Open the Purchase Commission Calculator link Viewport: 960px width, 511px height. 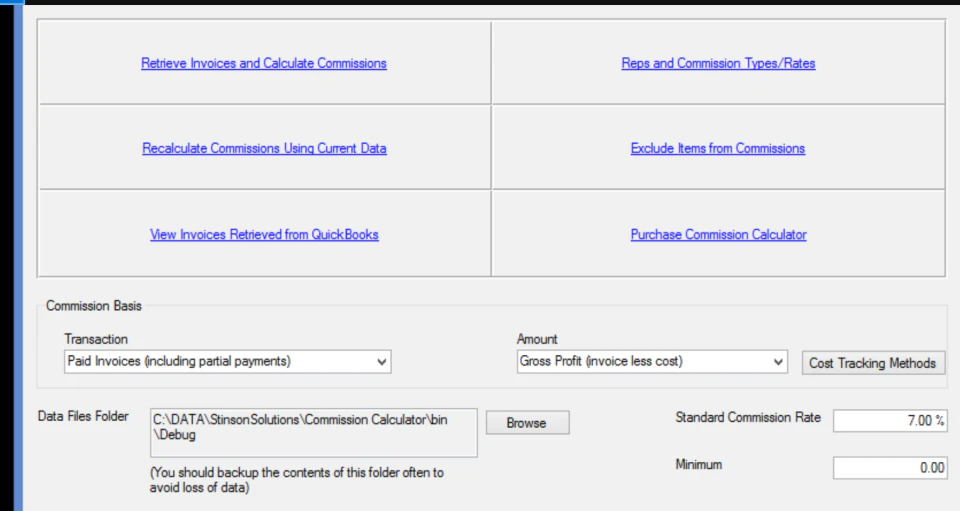[x=718, y=234]
